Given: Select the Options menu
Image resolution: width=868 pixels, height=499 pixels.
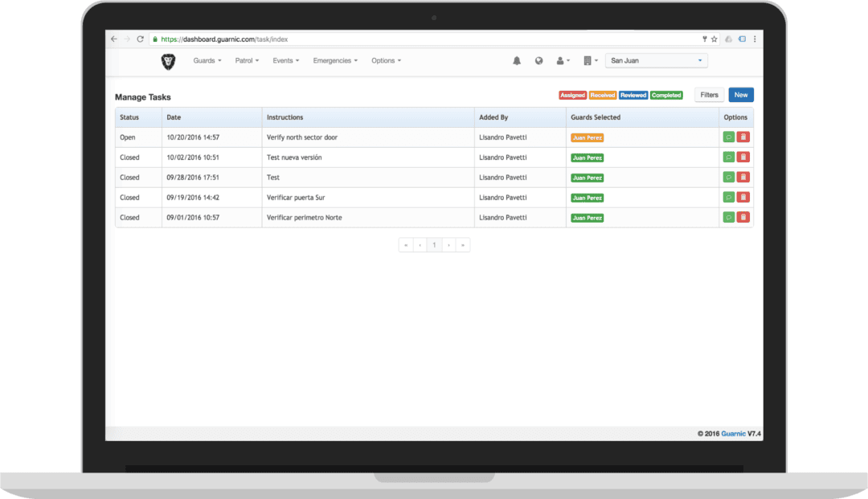Looking at the screenshot, I should [386, 60].
